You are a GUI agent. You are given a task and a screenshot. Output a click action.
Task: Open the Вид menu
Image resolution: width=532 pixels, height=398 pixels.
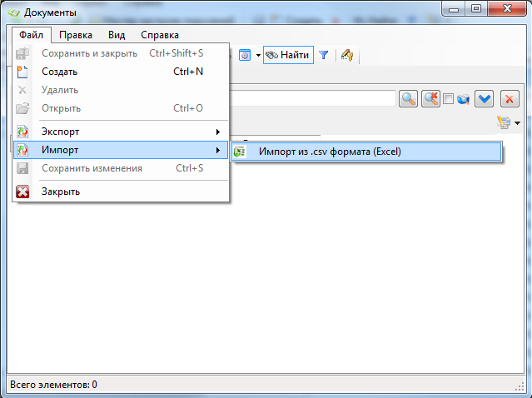click(x=117, y=35)
